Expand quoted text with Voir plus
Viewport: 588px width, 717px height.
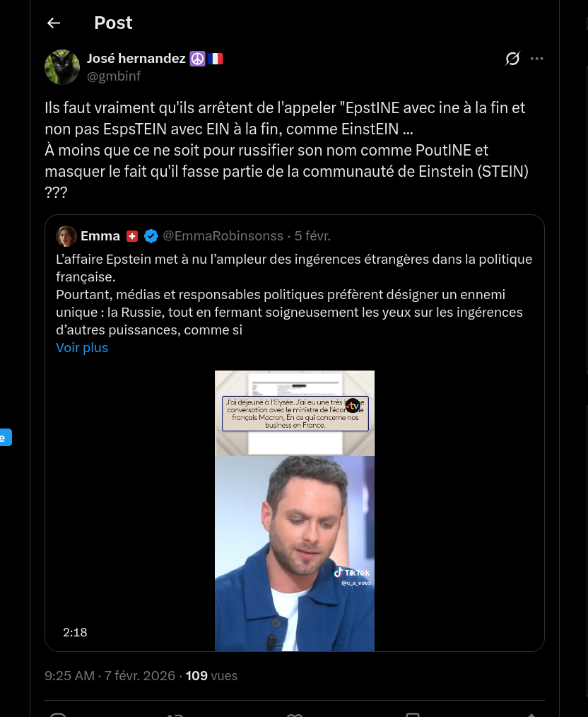[x=82, y=347]
